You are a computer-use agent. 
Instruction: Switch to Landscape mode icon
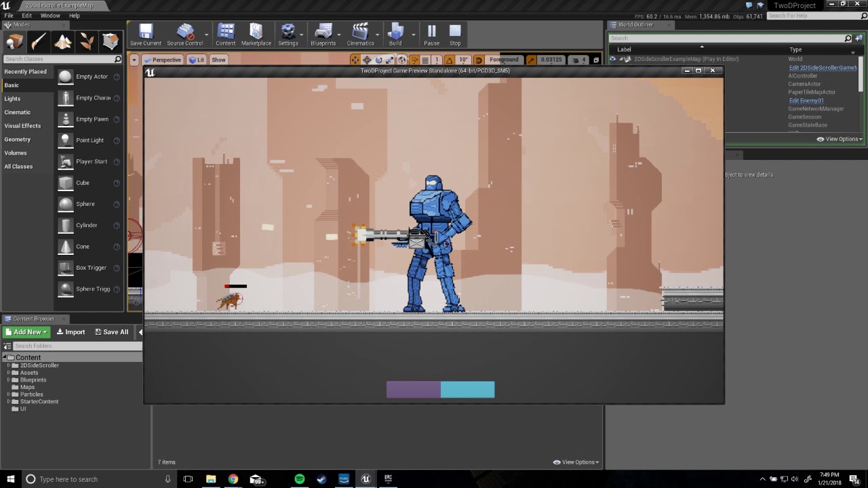click(x=63, y=42)
